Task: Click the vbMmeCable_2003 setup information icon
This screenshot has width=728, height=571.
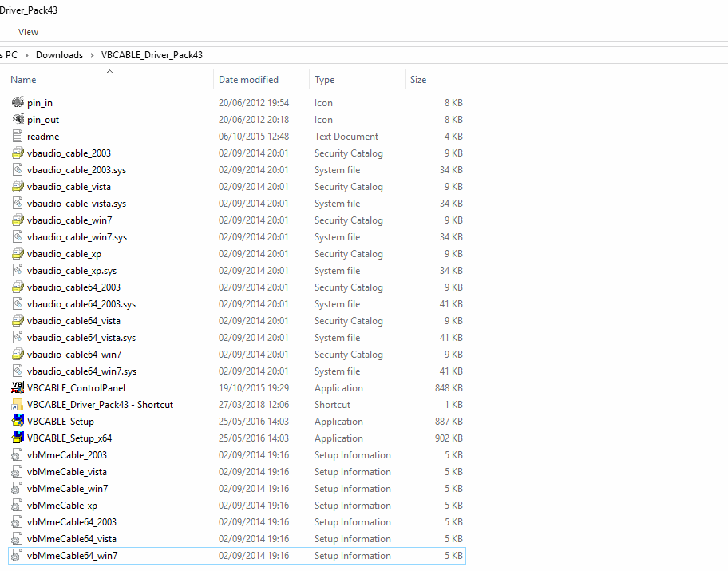Action: coord(18,455)
